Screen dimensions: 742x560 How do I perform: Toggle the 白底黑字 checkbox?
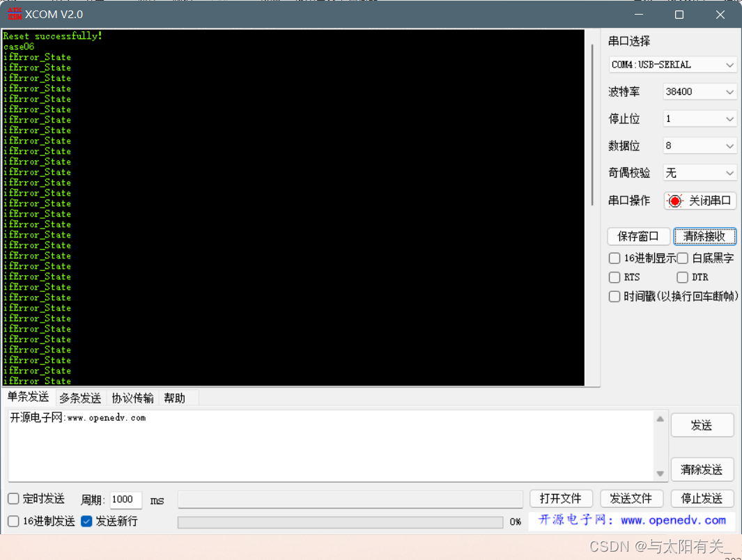click(683, 258)
